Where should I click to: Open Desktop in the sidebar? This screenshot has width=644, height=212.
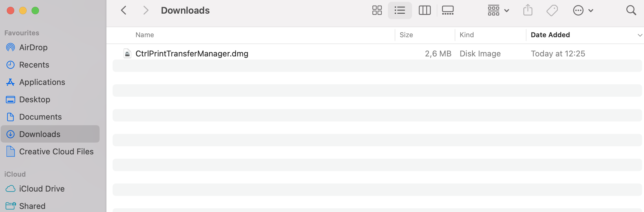[x=50, y=99]
